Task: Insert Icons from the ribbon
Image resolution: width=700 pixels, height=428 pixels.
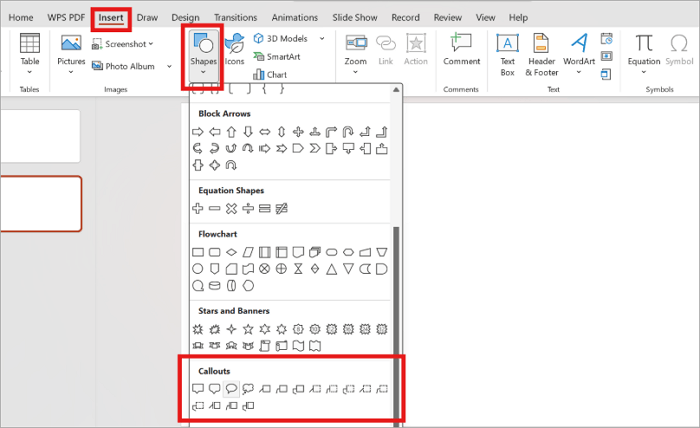Action: pos(234,49)
